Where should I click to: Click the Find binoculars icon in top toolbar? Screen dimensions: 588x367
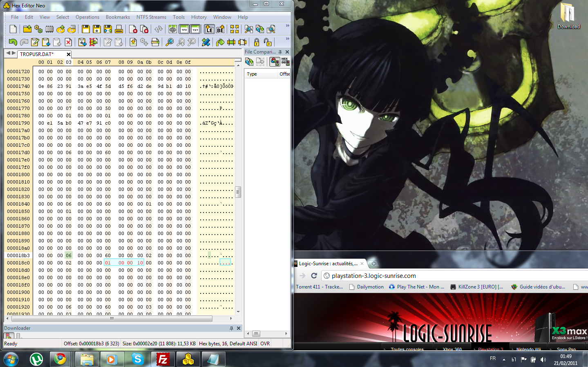pos(249,29)
